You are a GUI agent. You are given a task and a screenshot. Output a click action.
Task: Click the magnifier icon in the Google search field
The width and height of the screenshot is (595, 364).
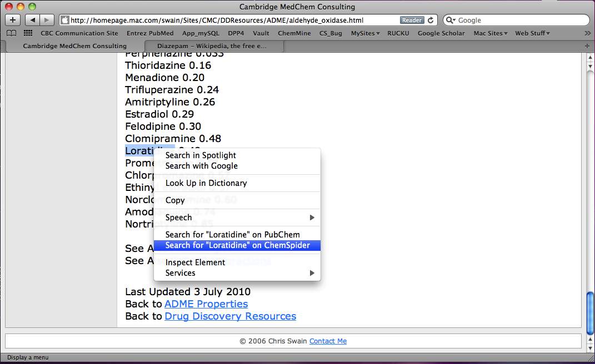(x=450, y=20)
